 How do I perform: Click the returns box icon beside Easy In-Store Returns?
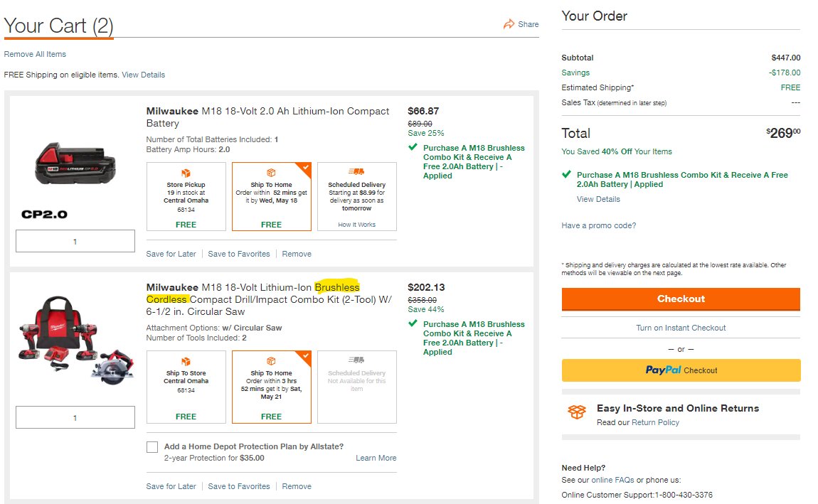click(577, 412)
